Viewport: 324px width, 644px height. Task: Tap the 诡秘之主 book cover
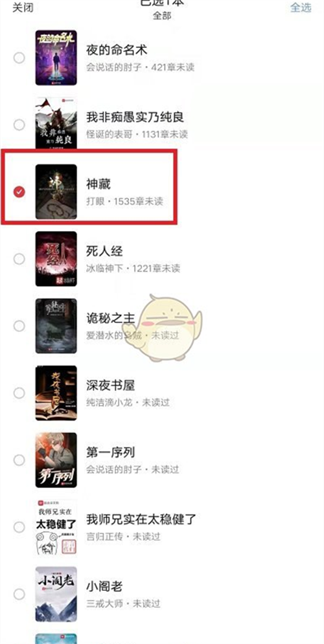pyautogui.click(x=56, y=326)
